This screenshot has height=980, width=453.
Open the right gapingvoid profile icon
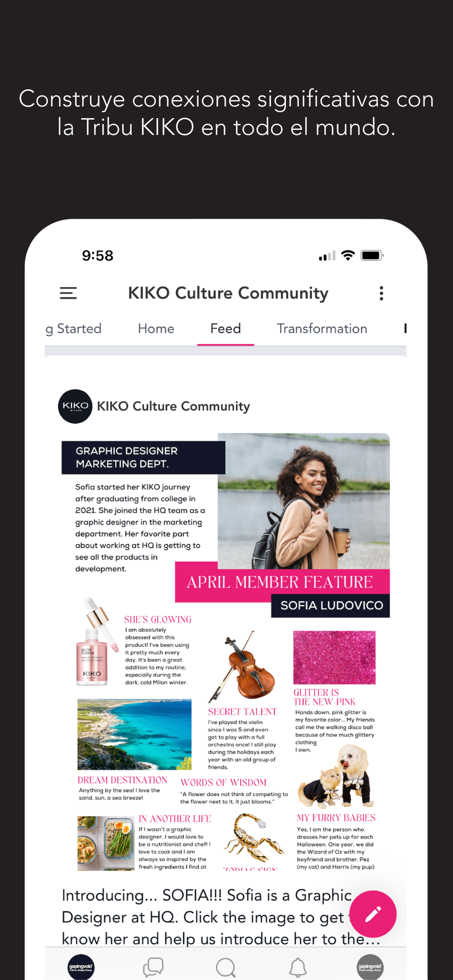[370, 967]
